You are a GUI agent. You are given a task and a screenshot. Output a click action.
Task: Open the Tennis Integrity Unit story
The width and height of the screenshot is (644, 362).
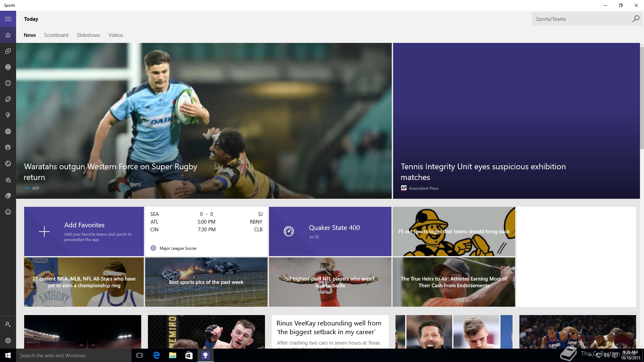pos(517,121)
